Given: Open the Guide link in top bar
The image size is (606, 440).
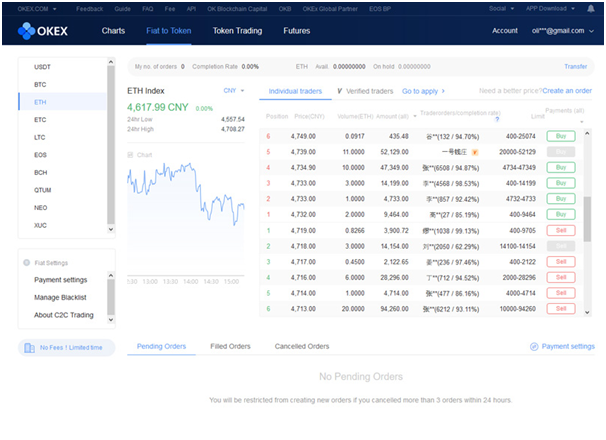Looking at the screenshot, I should tap(122, 9).
